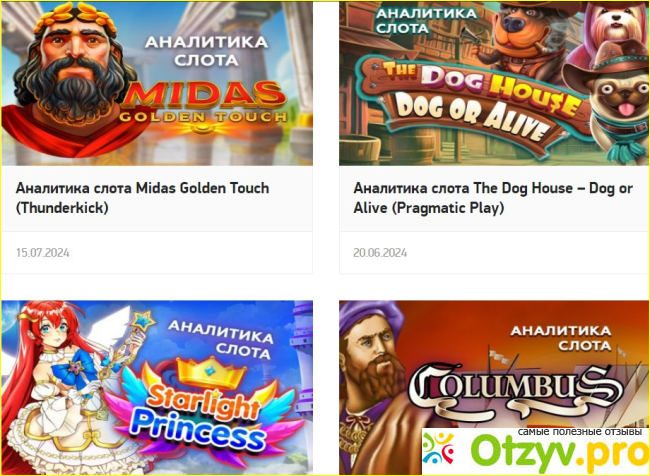Screen dimensions: 650x476
Task: Click the 15.07.2024 date label
Action: (x=43, y=253)
